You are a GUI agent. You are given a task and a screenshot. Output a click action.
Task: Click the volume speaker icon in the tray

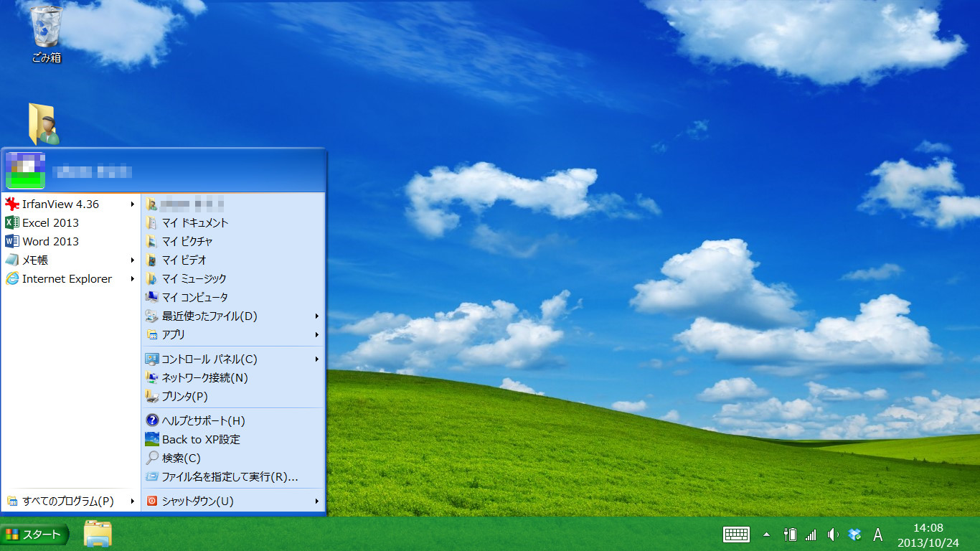(832, 534)
